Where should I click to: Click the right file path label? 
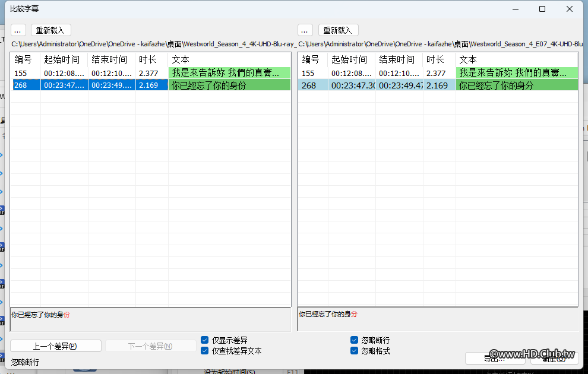(x=441, y=44)
